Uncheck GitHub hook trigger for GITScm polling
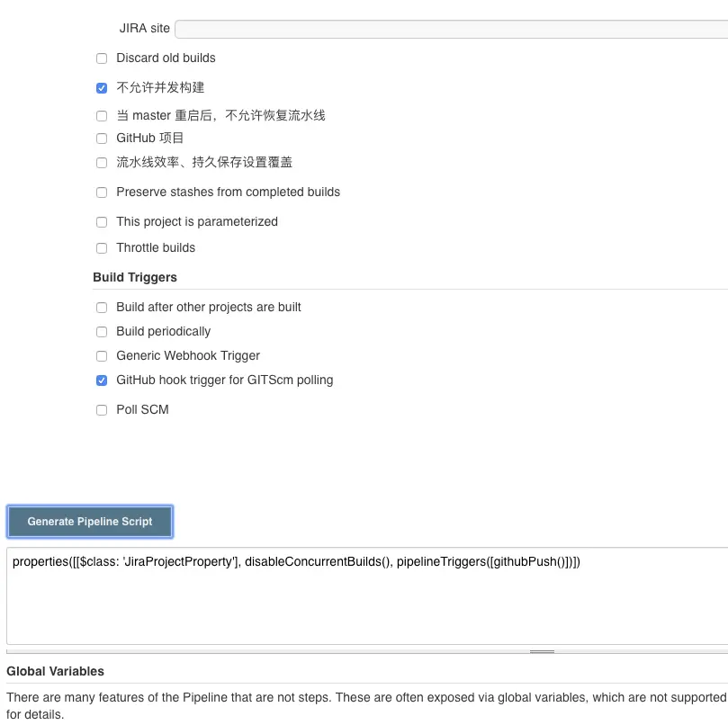728x725 pixels. pos(101,380)
